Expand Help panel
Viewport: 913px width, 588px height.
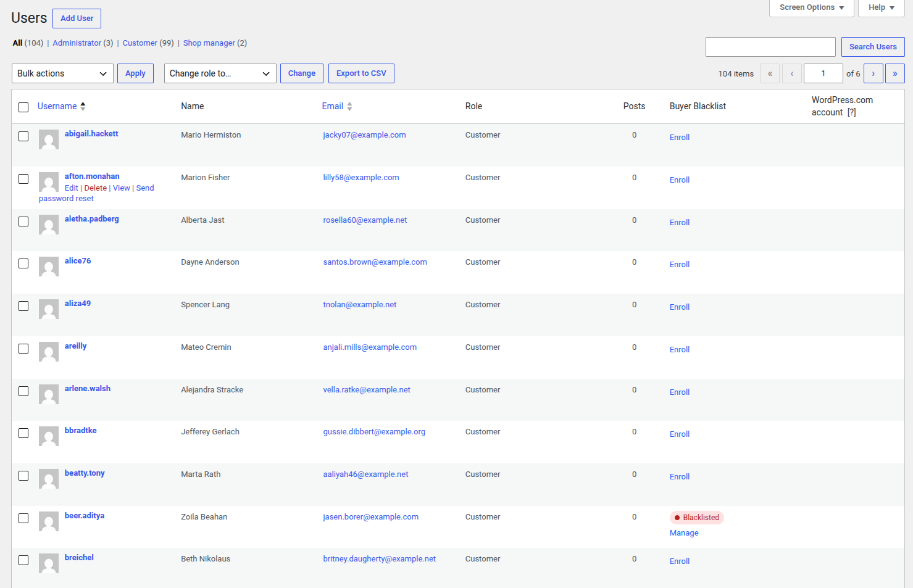click(881, 7)
